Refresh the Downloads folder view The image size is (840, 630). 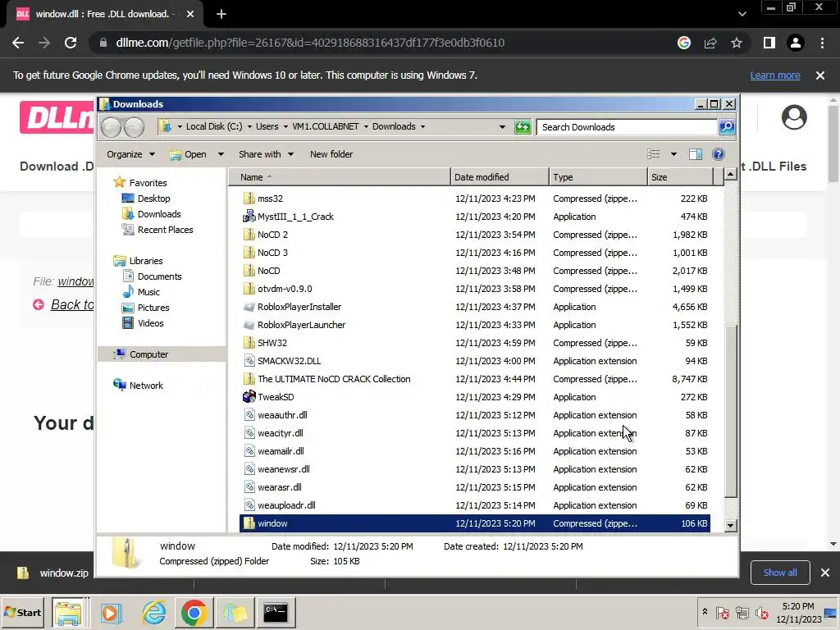point(523,127)
